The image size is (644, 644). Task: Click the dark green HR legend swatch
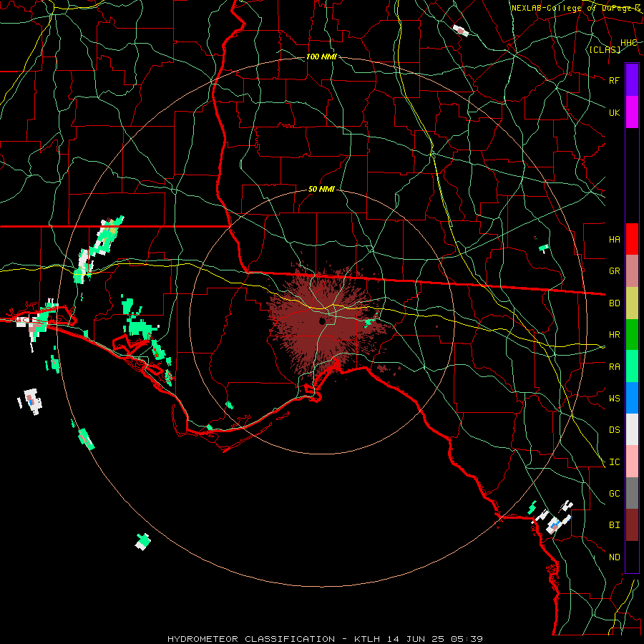[632, 334]
